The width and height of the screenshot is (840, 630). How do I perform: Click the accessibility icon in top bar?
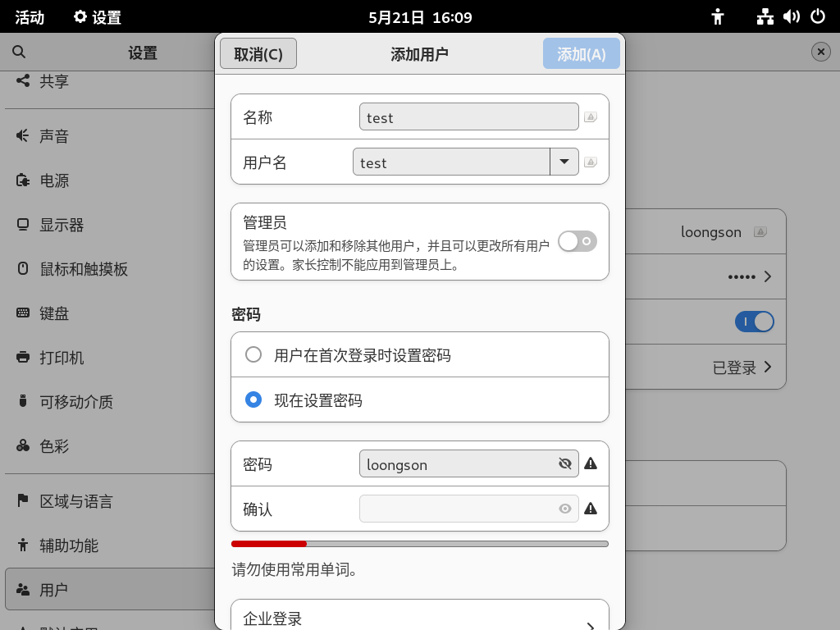click(718, 16)
